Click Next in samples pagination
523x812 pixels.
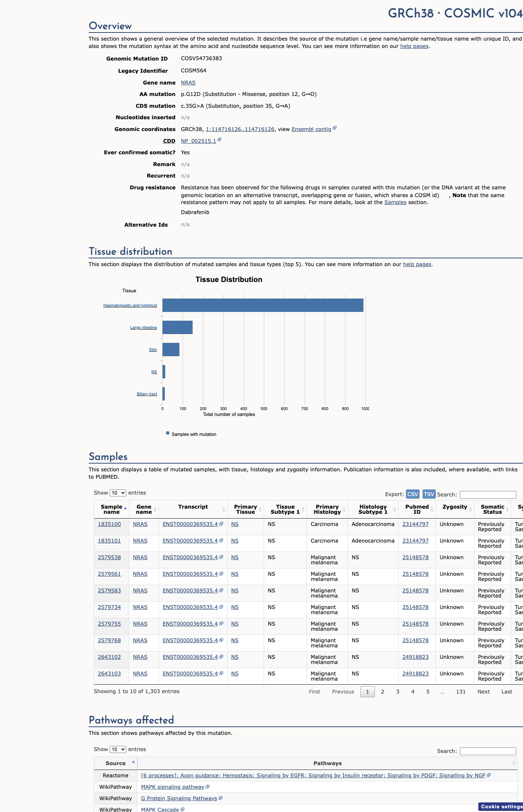tap(484, 692)
